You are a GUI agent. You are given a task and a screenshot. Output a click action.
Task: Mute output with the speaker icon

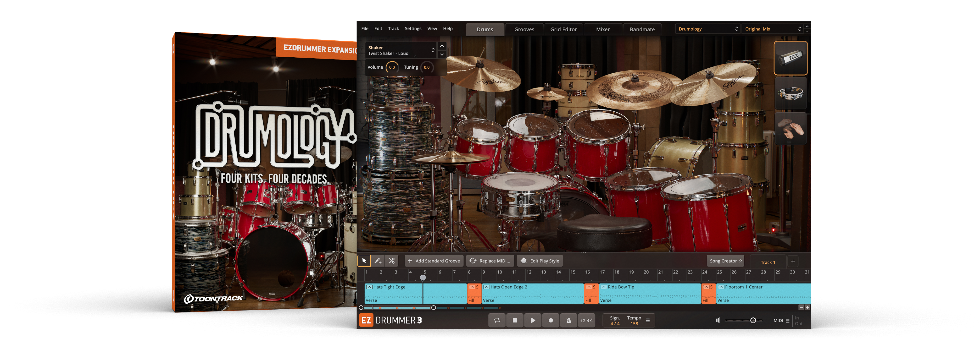[718, 320]
